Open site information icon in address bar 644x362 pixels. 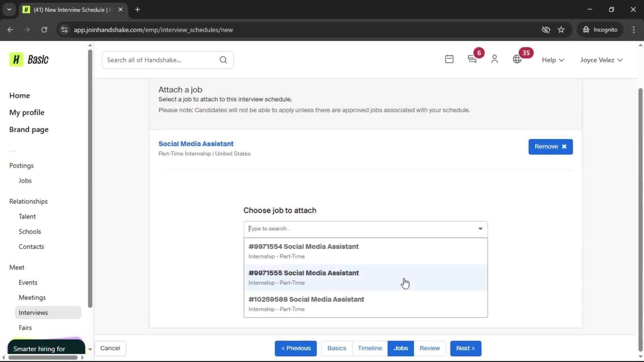tap(64, 30)
